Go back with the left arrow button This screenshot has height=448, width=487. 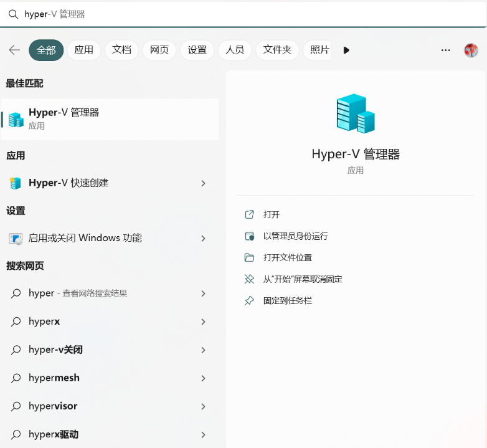pos(14,50)
